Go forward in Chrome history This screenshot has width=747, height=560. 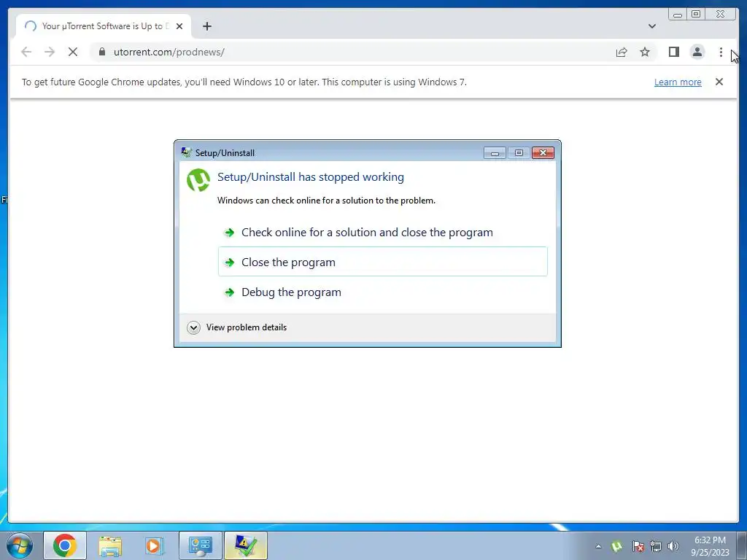tap(50, 52)
